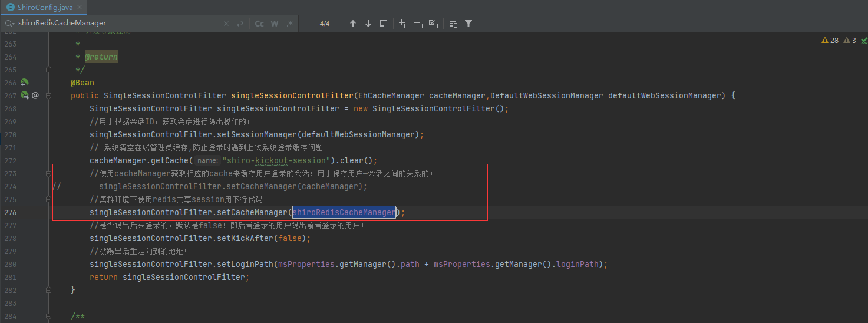Open the 28 warnings inspection widget

tap(830, 41)
